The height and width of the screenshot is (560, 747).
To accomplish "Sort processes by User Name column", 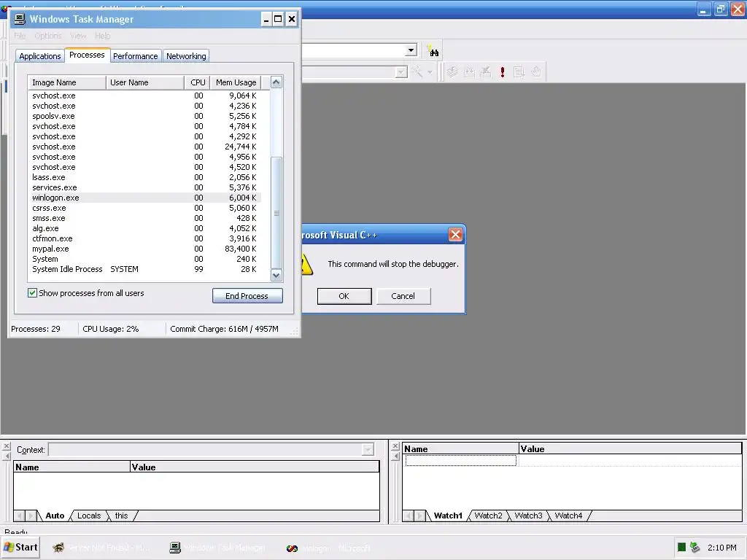I will [x=145, y=82].
